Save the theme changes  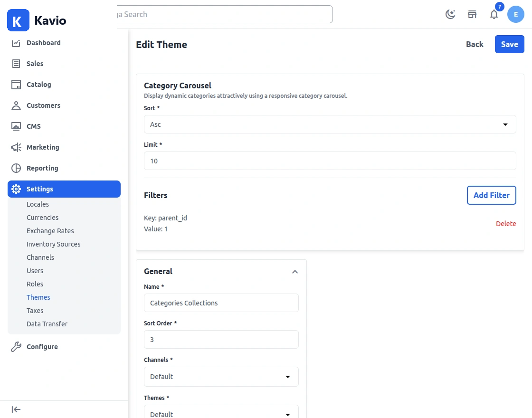point(509,44)
